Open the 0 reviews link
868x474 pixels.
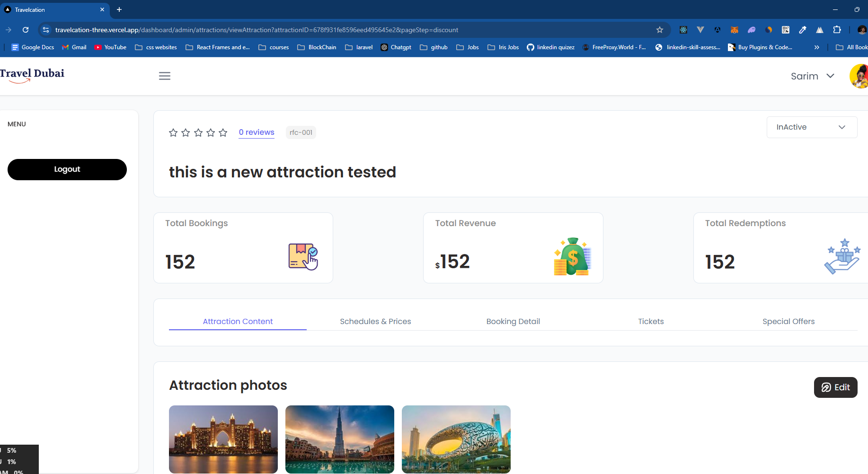point(256,132)
